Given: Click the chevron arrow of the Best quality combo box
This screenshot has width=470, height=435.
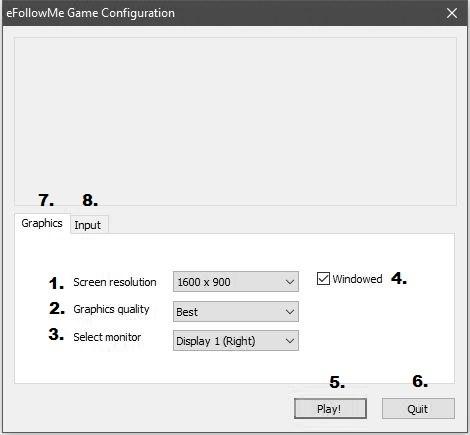Looking at the screenshot, I should point(290,312).
